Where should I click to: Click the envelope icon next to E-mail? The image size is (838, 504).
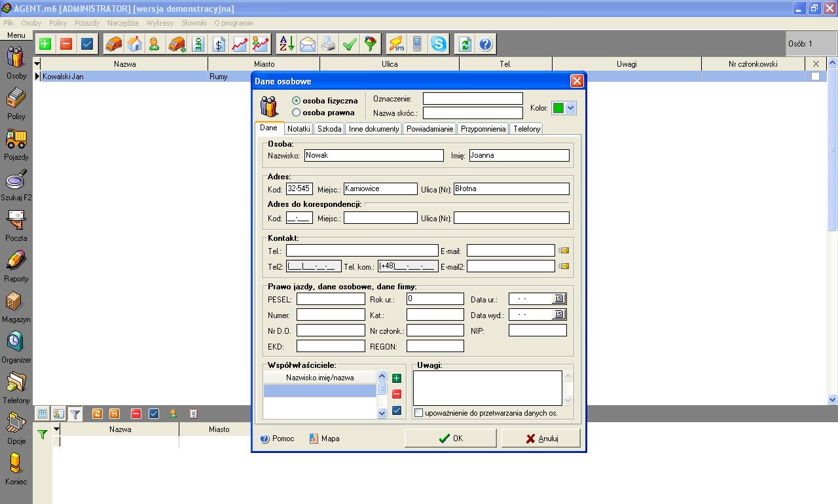564,250
